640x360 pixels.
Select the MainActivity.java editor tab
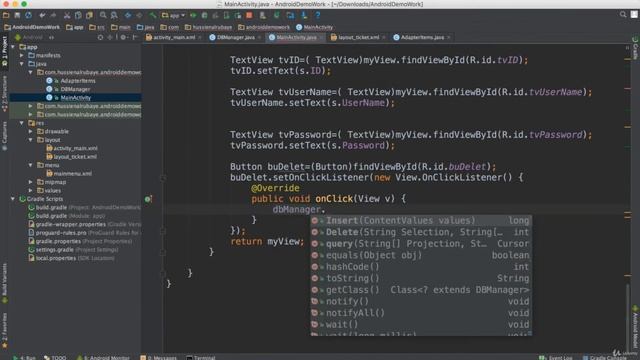[x=296, y=37]
